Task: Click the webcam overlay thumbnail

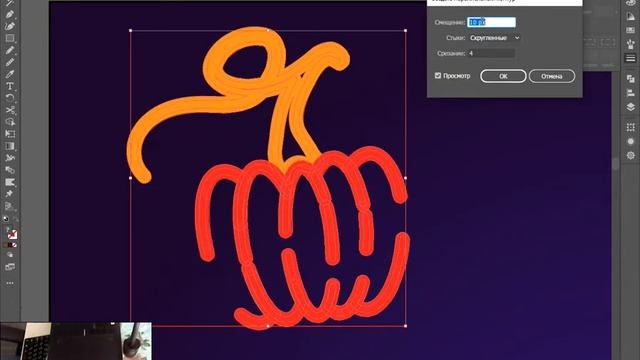Action: tap(76, 341)
